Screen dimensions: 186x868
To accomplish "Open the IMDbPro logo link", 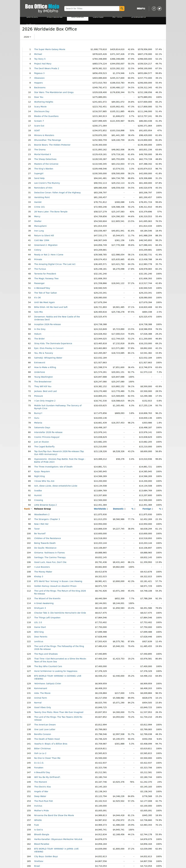I will click(x=141, y=8).
